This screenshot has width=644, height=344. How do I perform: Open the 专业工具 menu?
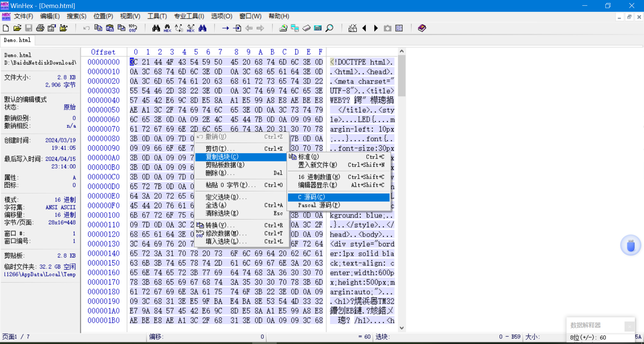[189, 16]
